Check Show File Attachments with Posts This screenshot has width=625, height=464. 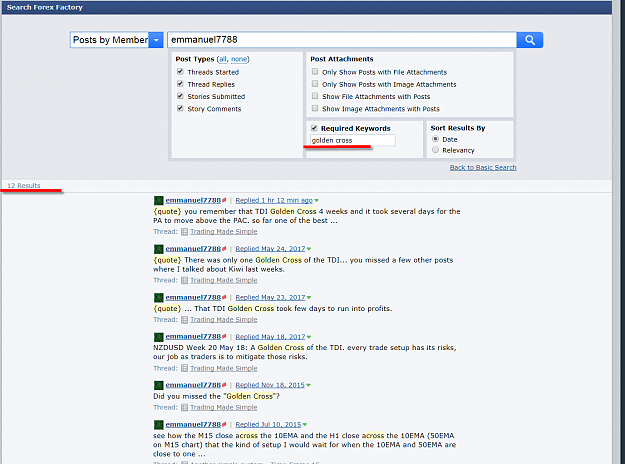point(315,96)
